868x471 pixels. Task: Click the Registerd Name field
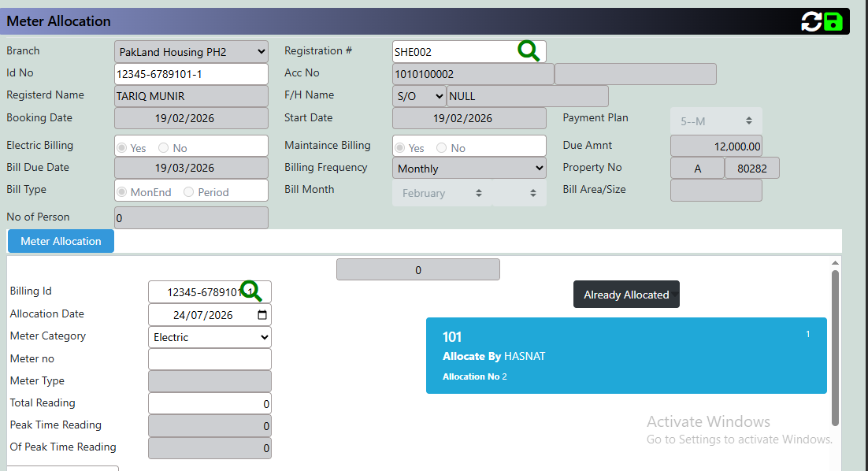pyautogui.click(x=191, y=96)
